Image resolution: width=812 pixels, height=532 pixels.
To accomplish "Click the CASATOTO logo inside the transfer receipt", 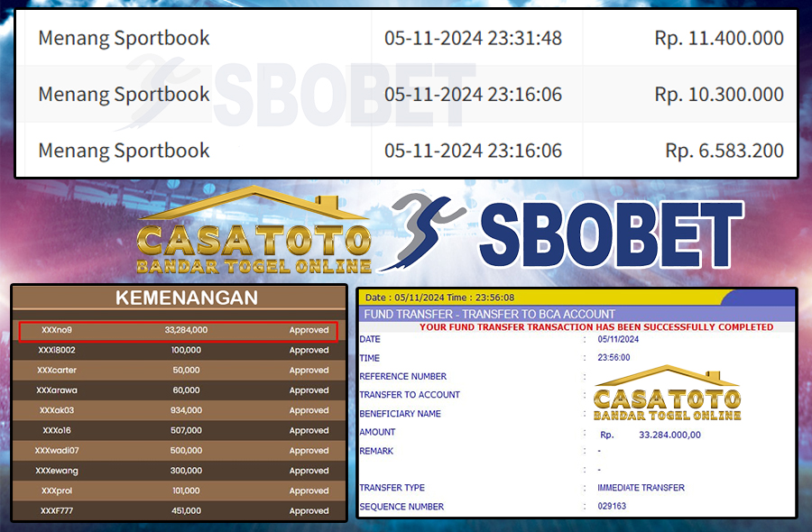I will point(667,394).
